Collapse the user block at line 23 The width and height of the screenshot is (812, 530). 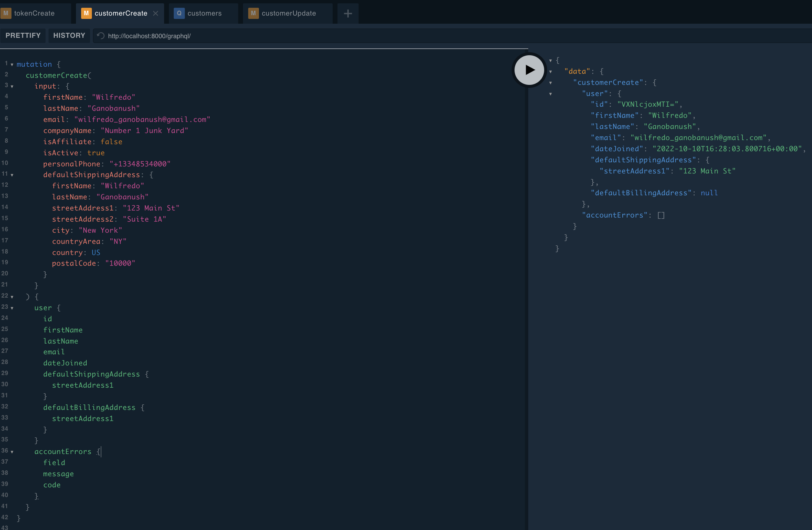click(x=12, y=308)
